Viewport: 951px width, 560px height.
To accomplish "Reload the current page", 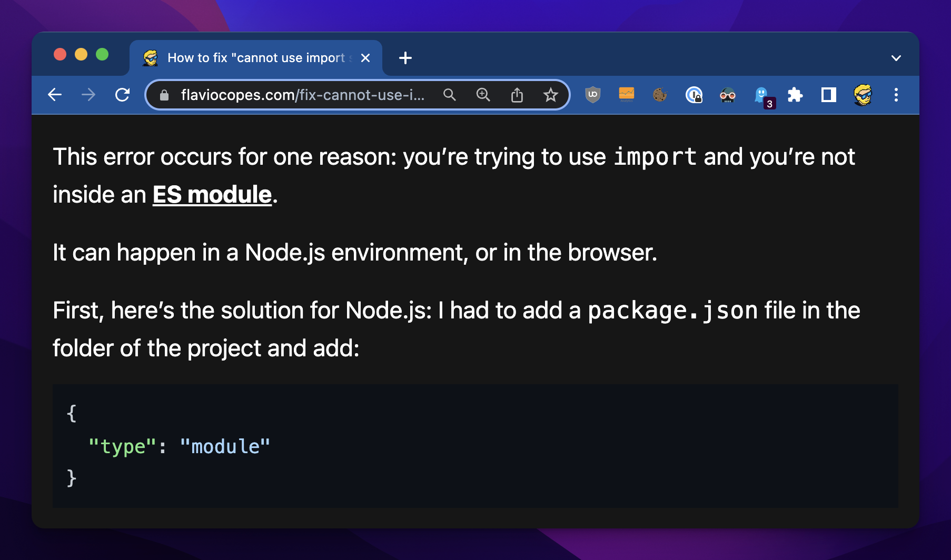I will 122,95.
